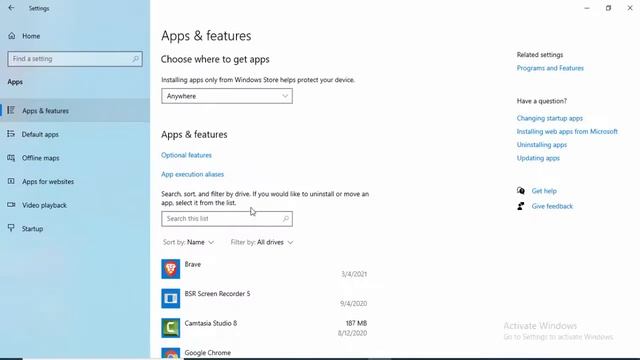Screen dimensions: 640x360
Task: Click the Give feedback link
Action: click(x=552, y=206)
